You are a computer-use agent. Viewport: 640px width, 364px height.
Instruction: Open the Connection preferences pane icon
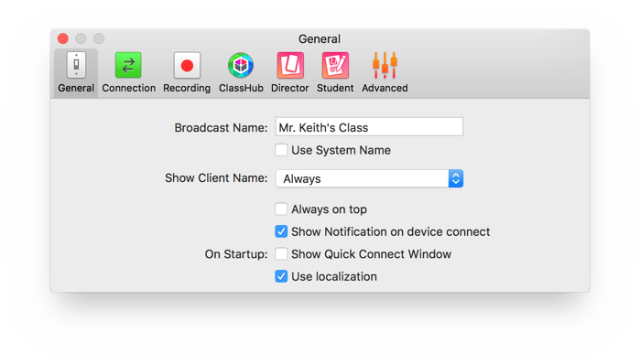(128, 65)
